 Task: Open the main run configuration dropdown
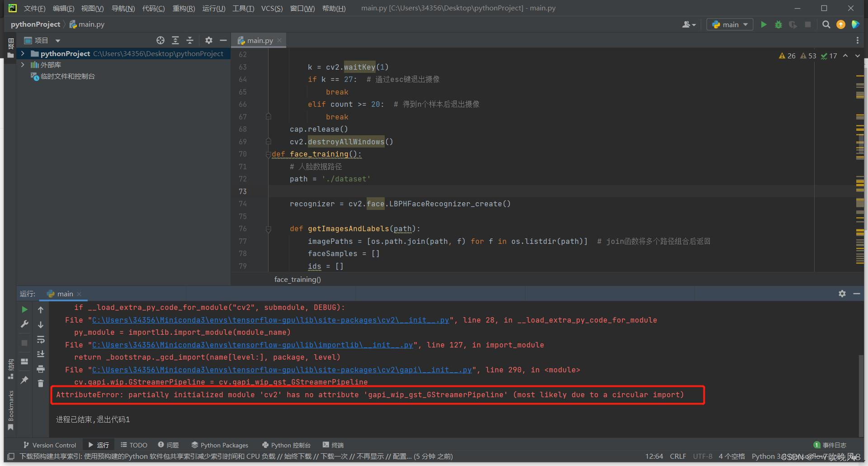tap(730, 24)
